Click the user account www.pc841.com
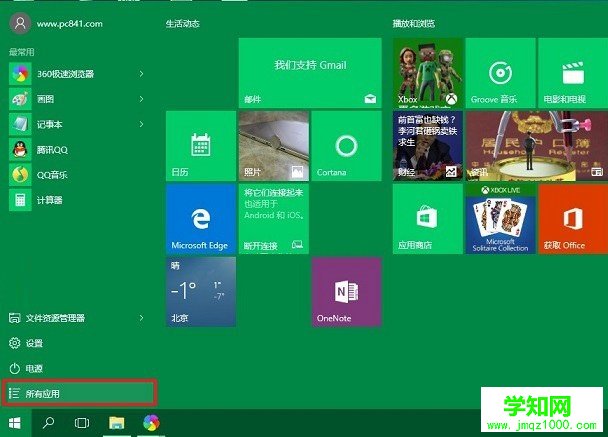The width and height of the screenshot is (608, 437). pyautogui.click(x=57, y=24)
